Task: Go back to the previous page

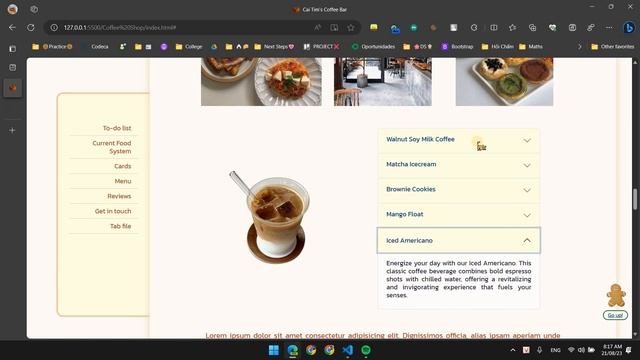Action: point(12,28)
